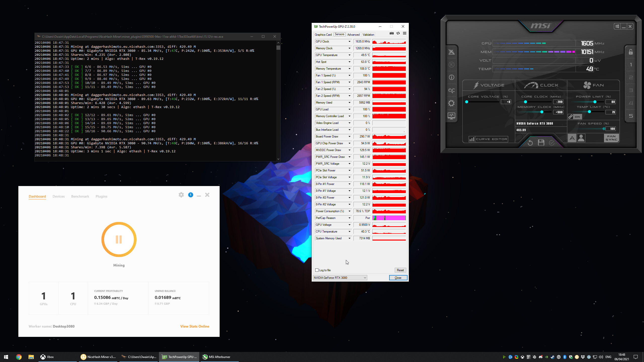Open the NiceHash Plugins tab
644x362 pixels.
101,196
